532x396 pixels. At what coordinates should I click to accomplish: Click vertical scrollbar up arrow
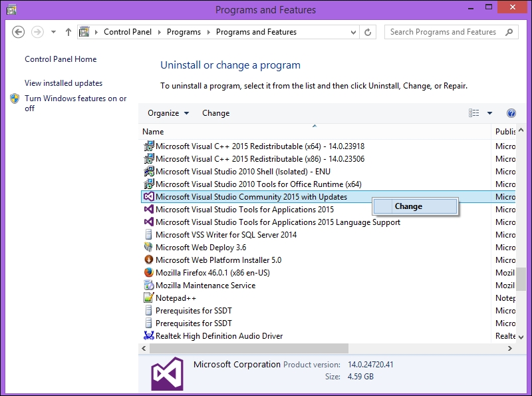point(521,130)
